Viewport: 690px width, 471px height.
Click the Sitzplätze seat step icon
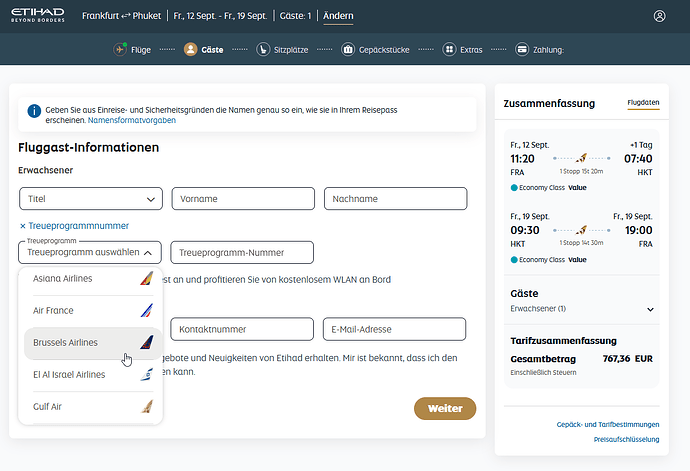[x=263, y=49]
